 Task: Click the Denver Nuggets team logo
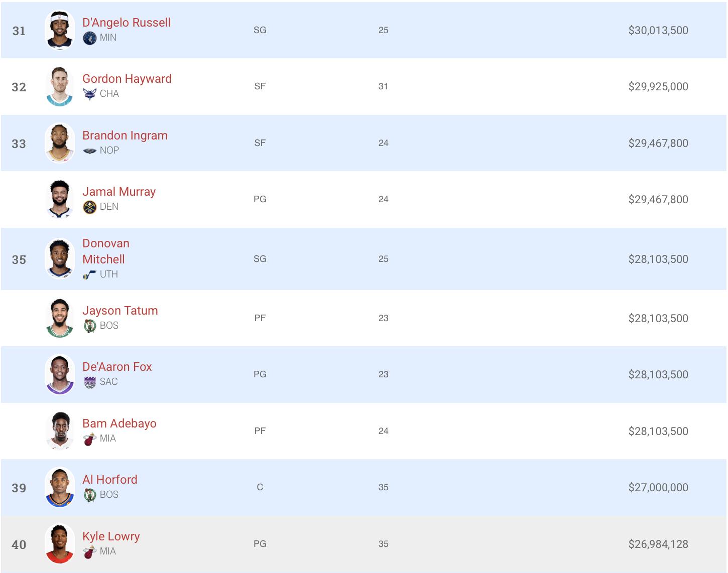(x=89, y=207)
